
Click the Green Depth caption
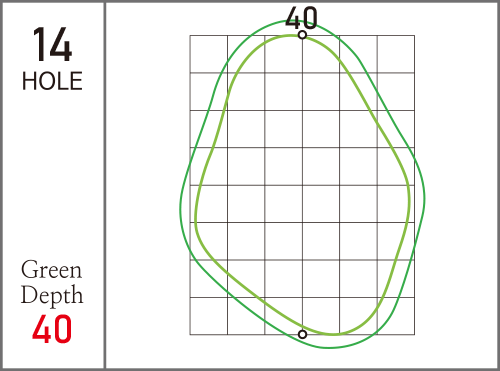coord(52,282)
